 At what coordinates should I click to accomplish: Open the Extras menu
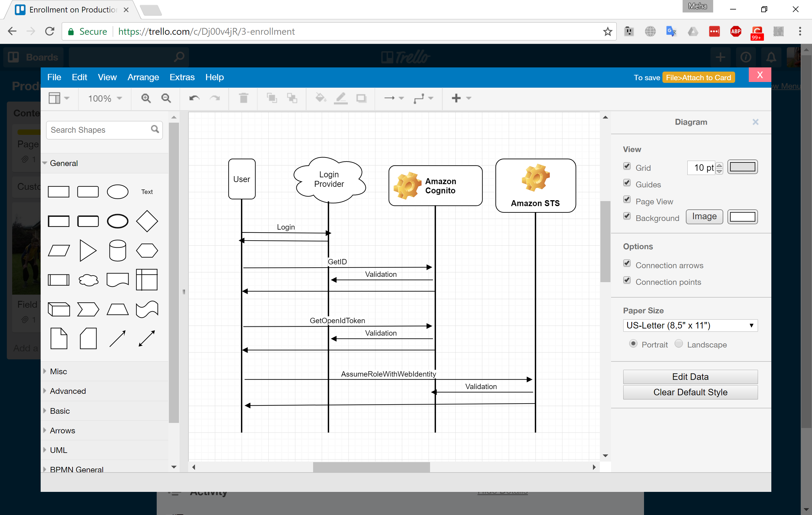pyautogui.click(x=182, y=77)
